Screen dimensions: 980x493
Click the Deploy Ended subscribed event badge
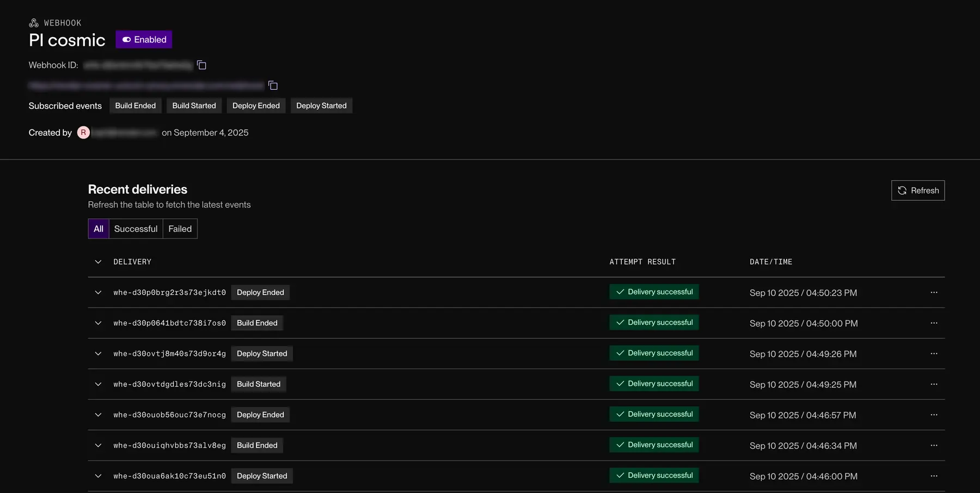tap(256, 106)
